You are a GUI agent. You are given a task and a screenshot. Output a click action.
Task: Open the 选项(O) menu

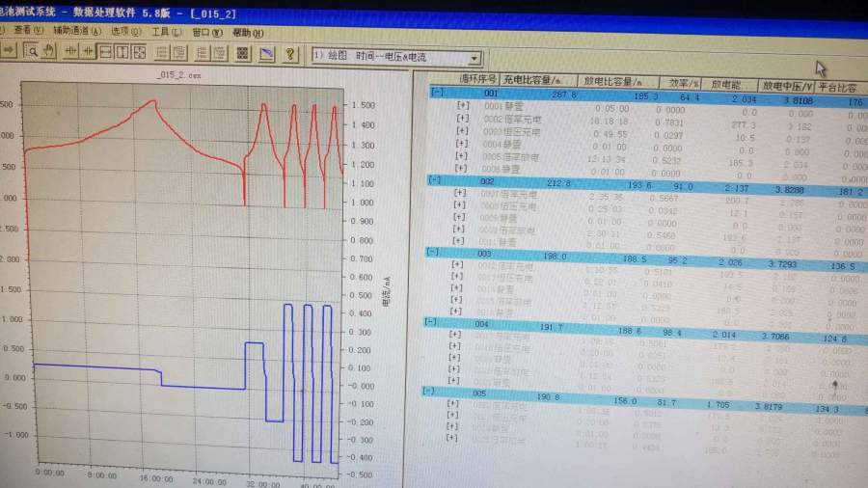click(x=126, y=32)
